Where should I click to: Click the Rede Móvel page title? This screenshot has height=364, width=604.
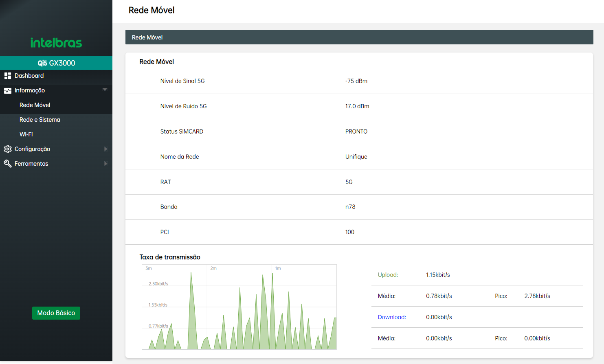point(152,10)
